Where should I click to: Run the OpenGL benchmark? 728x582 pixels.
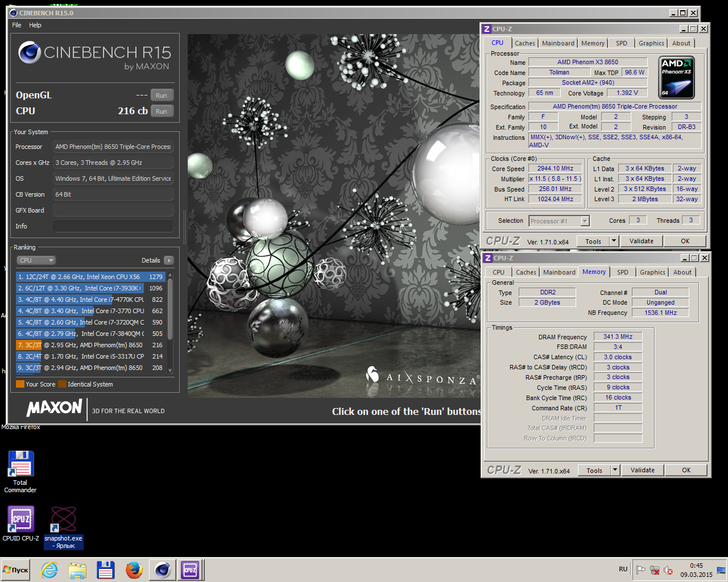click(162, 95)
